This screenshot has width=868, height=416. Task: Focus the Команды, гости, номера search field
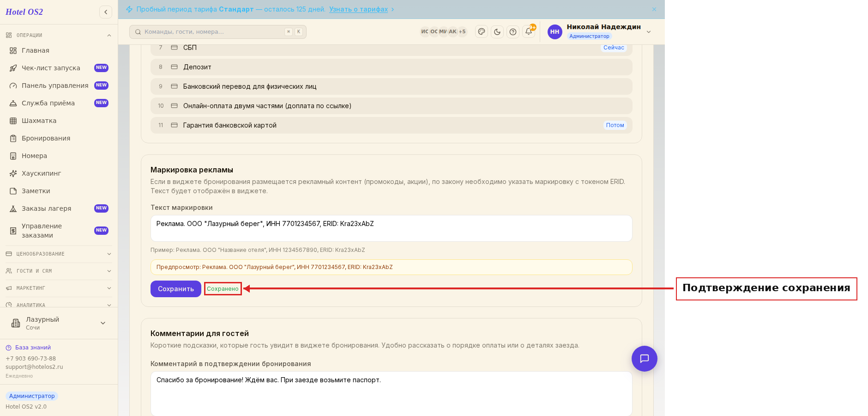click(x=218, y=32)
